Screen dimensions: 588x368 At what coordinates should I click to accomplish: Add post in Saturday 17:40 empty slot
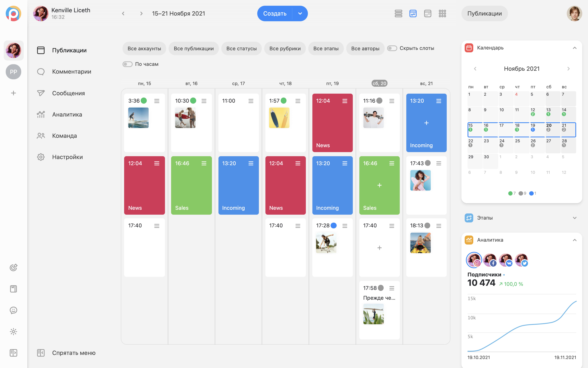pos(380,248)
